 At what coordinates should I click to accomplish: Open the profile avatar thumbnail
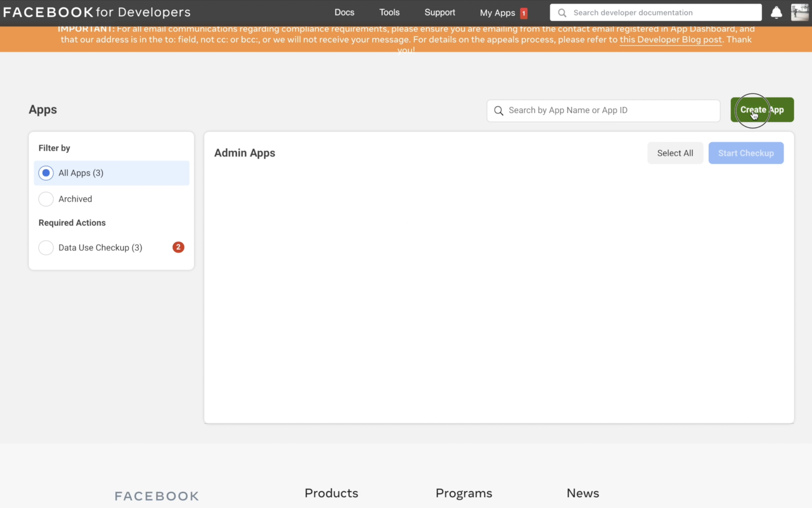800,13
